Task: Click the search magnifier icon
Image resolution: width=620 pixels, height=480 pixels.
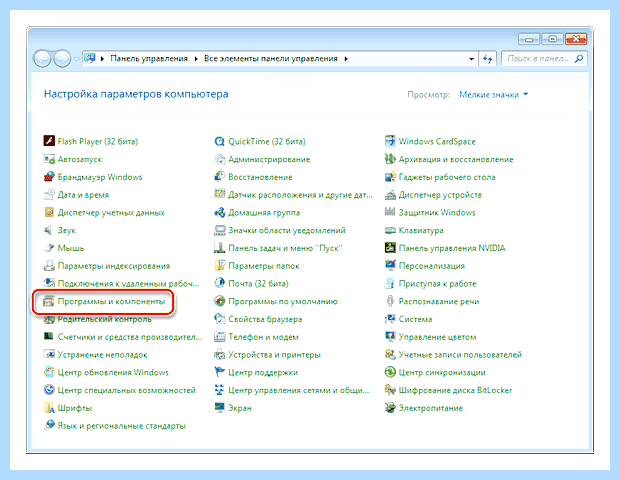Action: click(x=578, y=59)
